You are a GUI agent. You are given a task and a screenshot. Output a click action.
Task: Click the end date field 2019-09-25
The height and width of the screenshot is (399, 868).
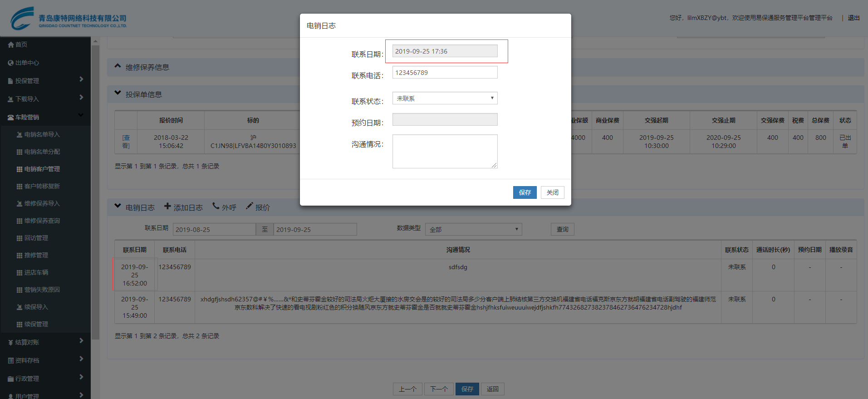(315, 229)
